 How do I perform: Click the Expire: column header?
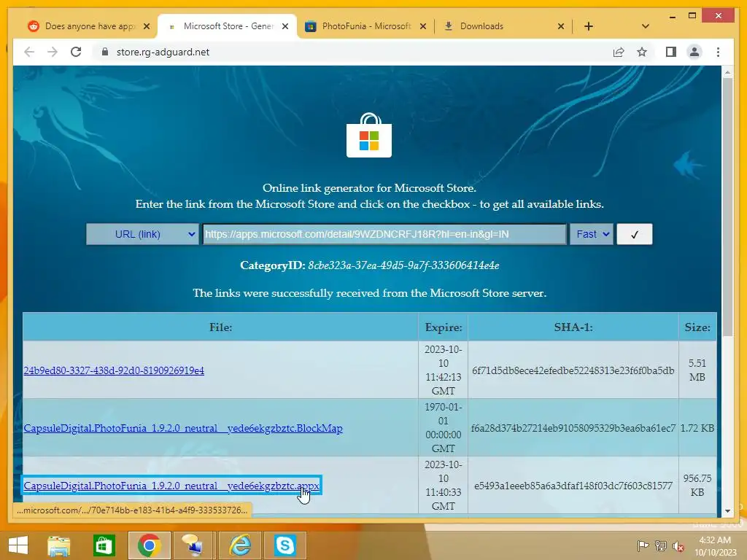(443, 327)
